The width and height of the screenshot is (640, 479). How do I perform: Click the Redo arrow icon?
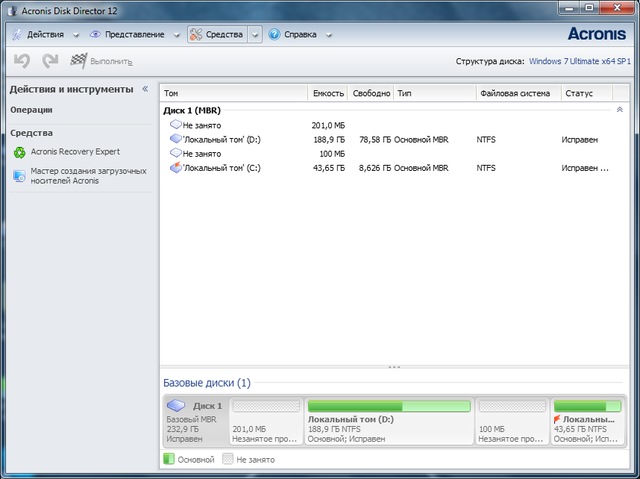[x=50, y=61]
